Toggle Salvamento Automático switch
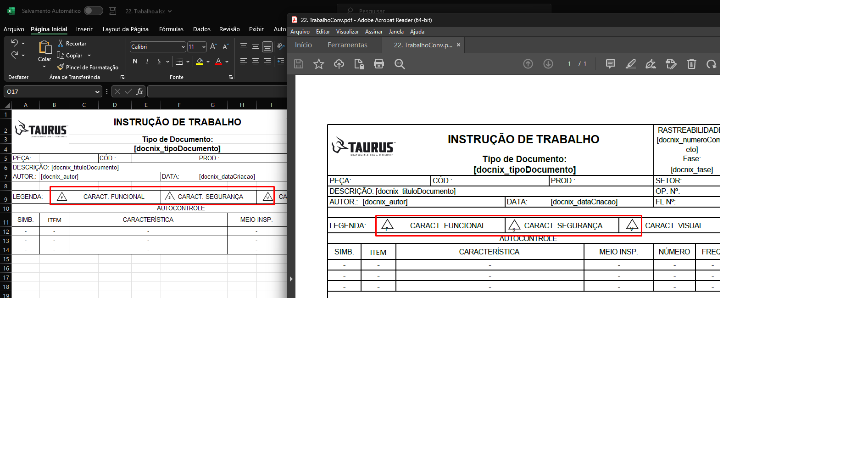868x462 pixels. [x=93, y=11]
